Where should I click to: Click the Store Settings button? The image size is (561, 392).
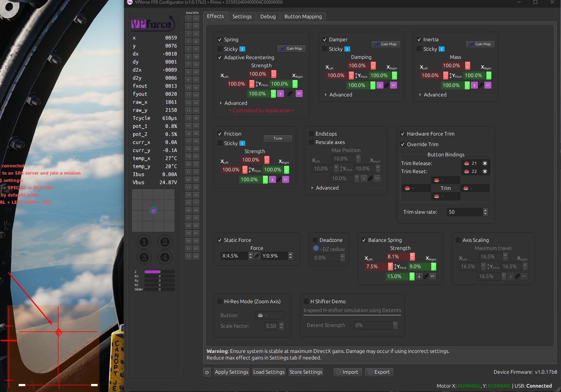pos(306,372)
